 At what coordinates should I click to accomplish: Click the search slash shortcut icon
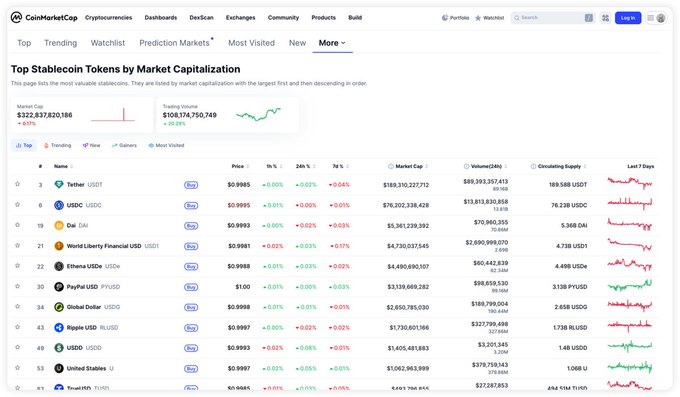click(588, 18)
